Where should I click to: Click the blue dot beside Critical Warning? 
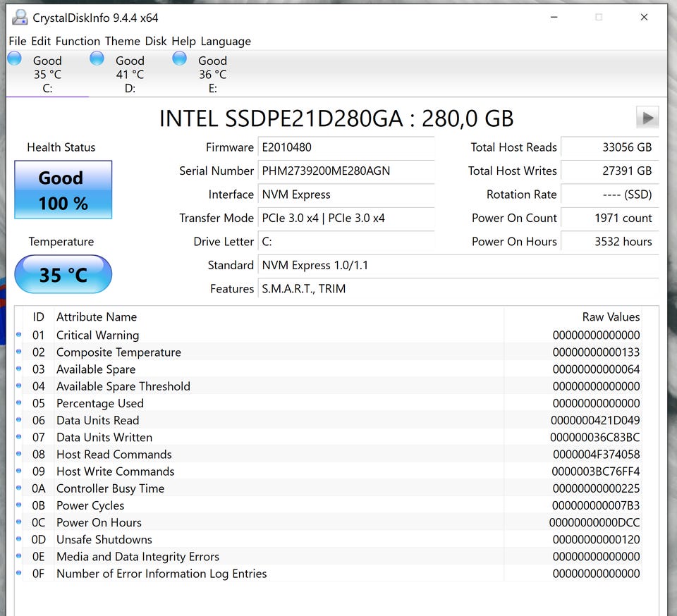click(x=19, y=335)
